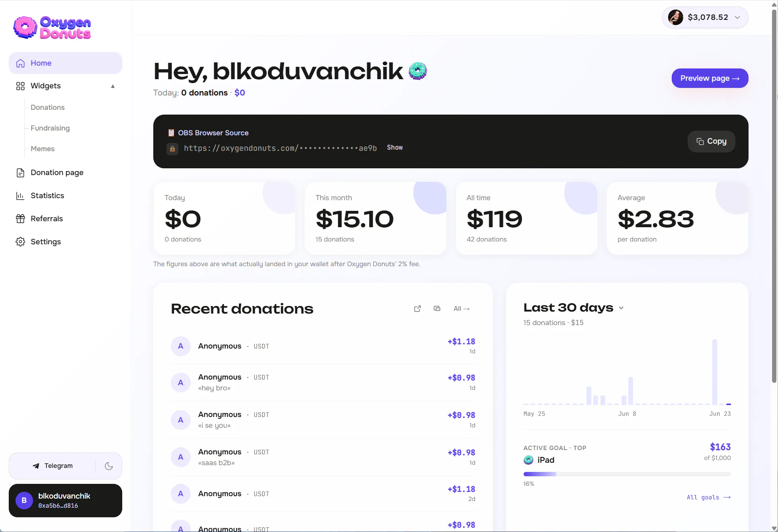778x532 pixels.
Task: Copy the OBS Browser Source URL
Action: point(711,141)
